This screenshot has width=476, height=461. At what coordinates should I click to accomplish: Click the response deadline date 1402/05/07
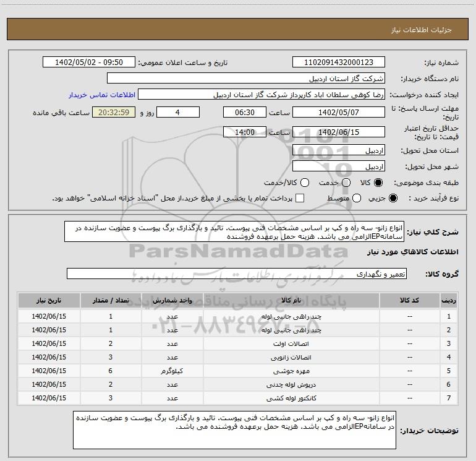pos(339,112)
